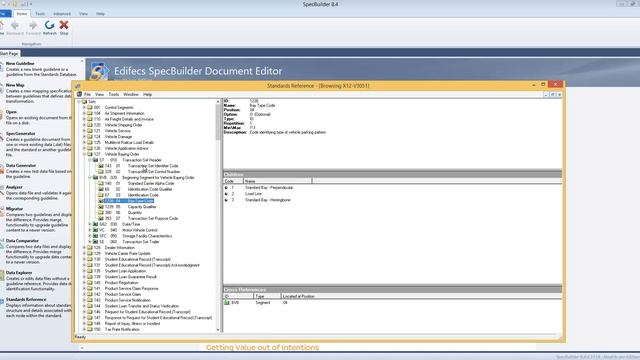Click folder icon of 120 Vehicle Shipping Order
The width and height of the screenshot is (640, 360).
click(90, 125)
